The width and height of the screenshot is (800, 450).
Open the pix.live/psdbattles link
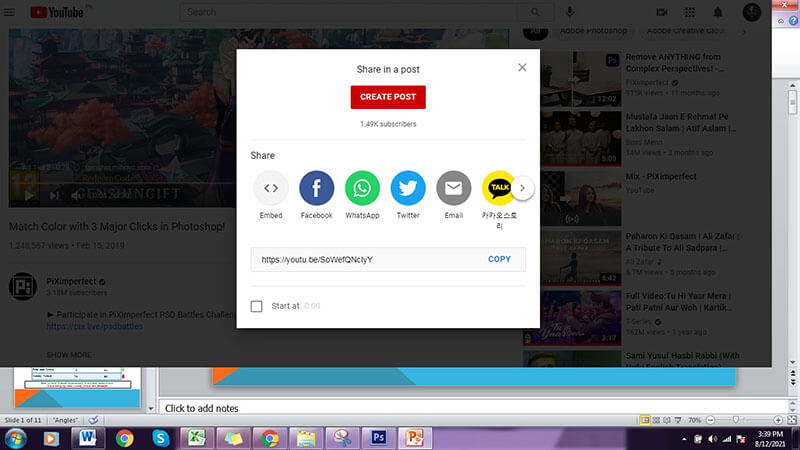(x=95, y=326)
